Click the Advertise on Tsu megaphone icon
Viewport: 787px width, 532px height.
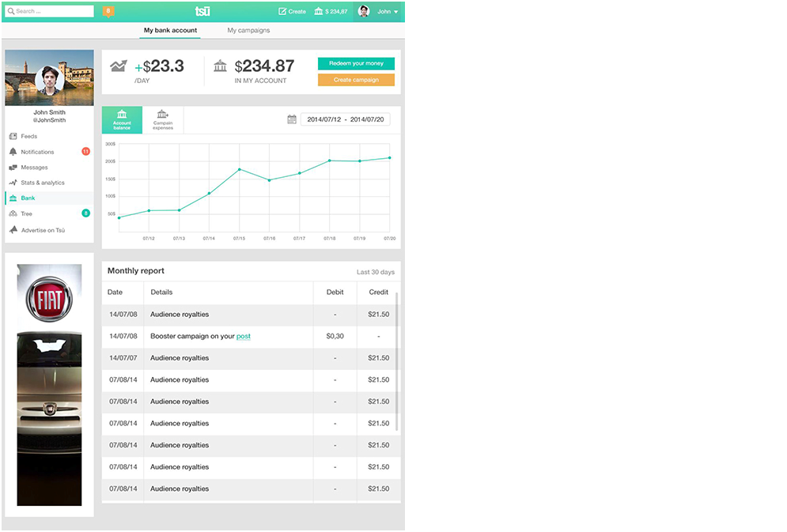13,230
